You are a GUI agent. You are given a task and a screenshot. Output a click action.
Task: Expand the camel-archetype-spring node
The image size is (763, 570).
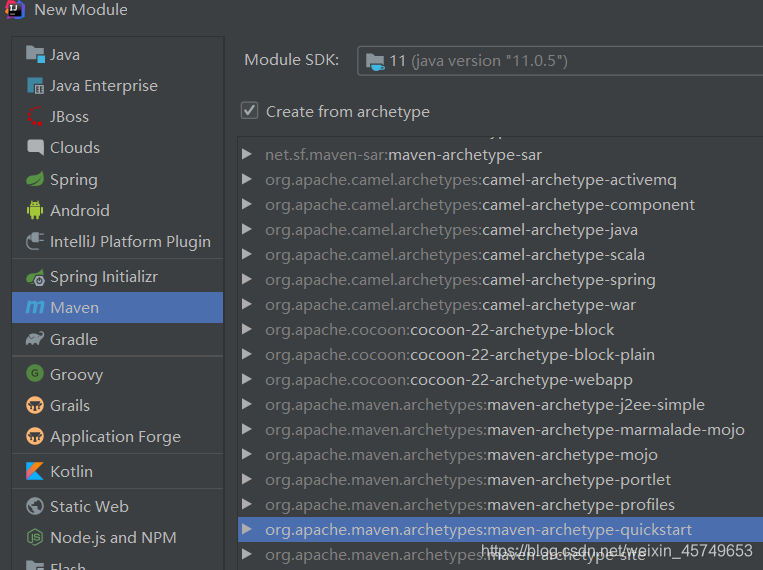(247, 279)
